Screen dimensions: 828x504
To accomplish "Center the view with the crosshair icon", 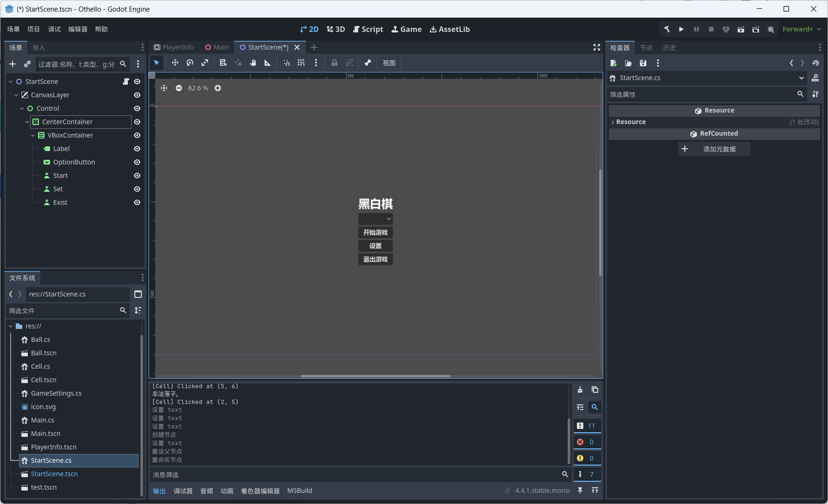I will click(x=164, y=88).
